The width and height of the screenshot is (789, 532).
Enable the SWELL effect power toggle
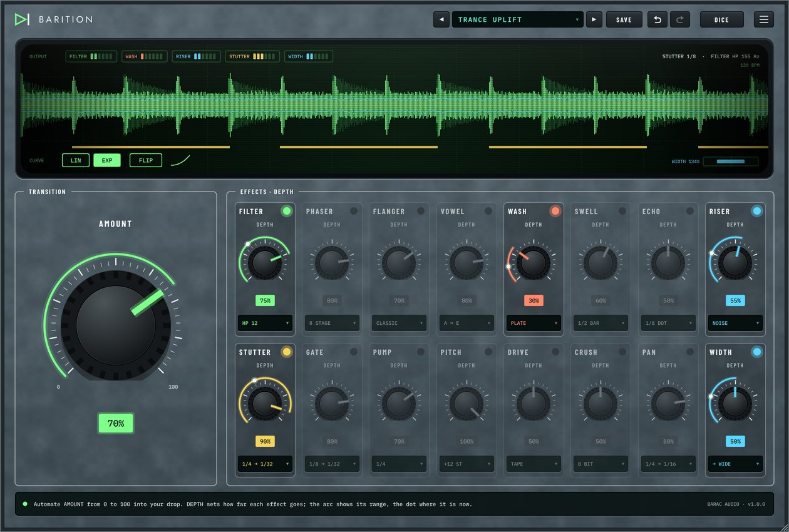click(x=622, y=211)
